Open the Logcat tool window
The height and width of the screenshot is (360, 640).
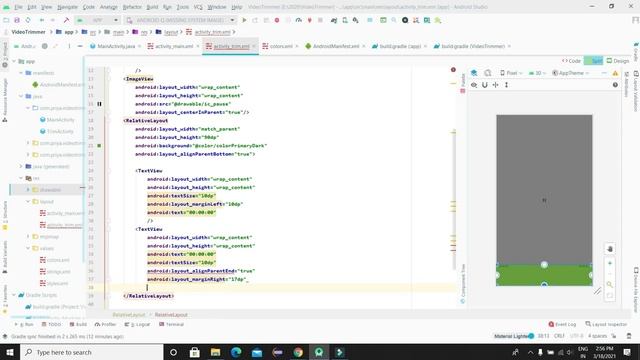137,324
